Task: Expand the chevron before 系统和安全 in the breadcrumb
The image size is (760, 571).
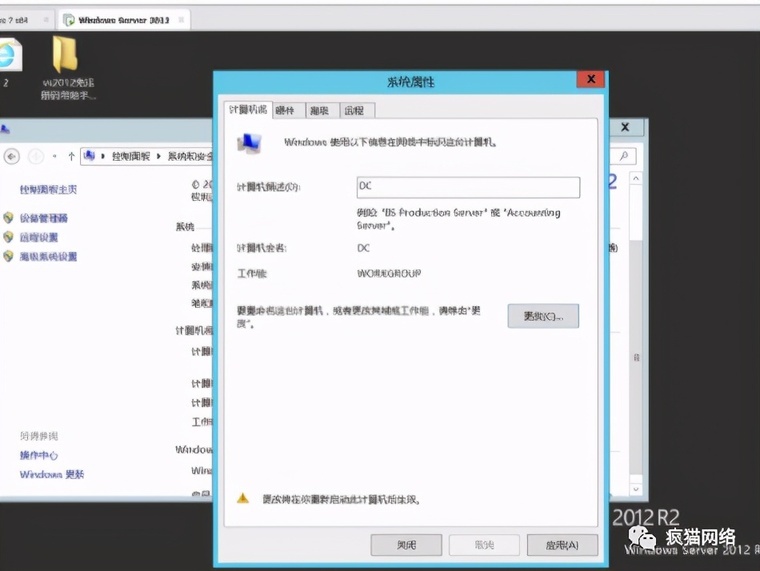Action: pyautogui.click(x=158, y=156)
